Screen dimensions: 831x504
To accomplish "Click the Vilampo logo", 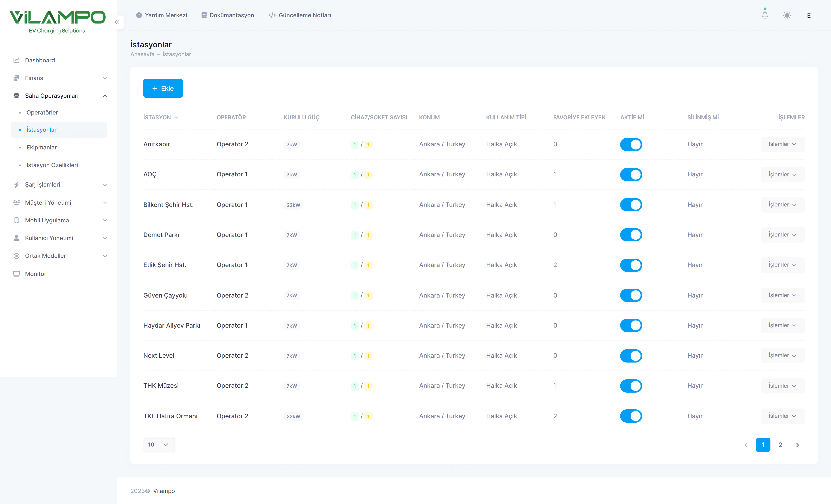I will point(57,22).
